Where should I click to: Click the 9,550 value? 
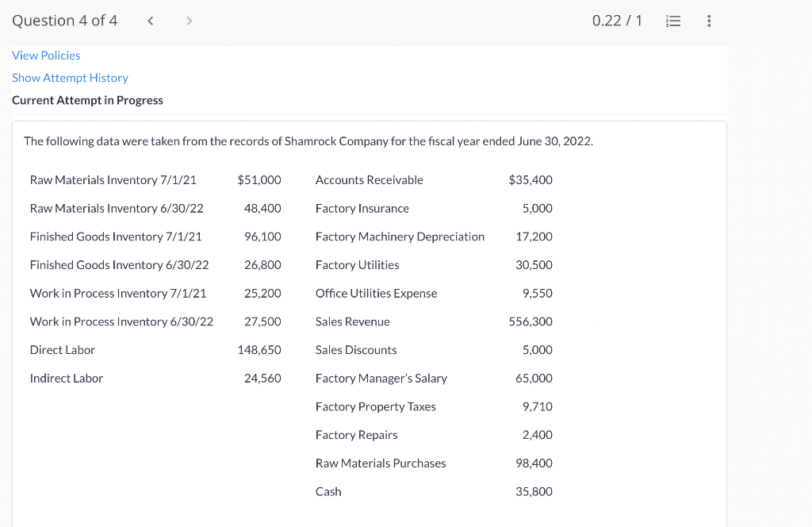537,294
